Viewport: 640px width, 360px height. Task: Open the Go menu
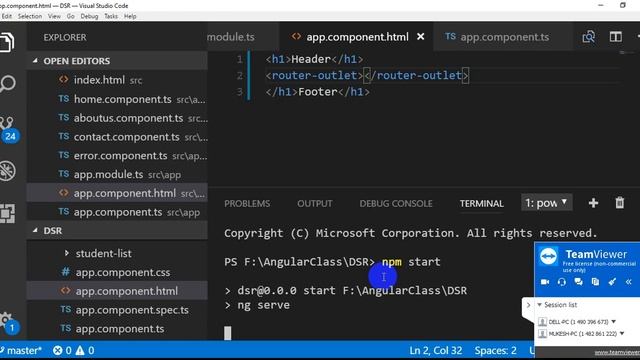pos(71,16)
